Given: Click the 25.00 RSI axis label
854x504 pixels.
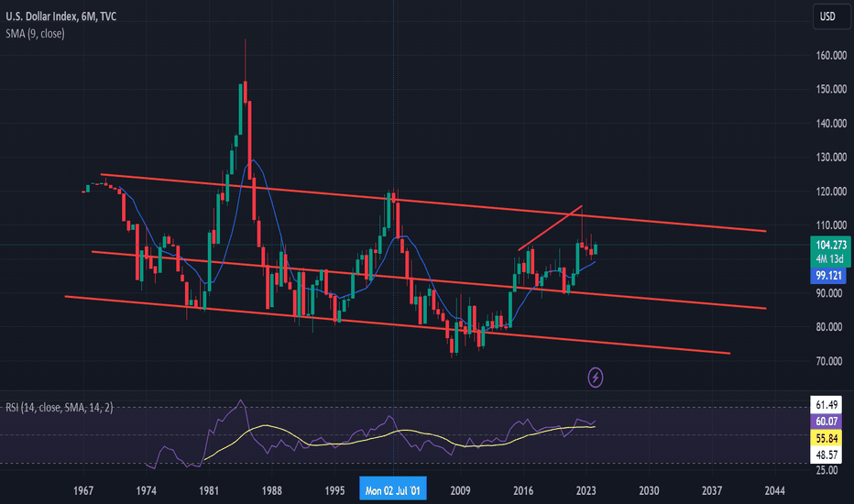Looking at the screenshot, I should pos(827,470).
